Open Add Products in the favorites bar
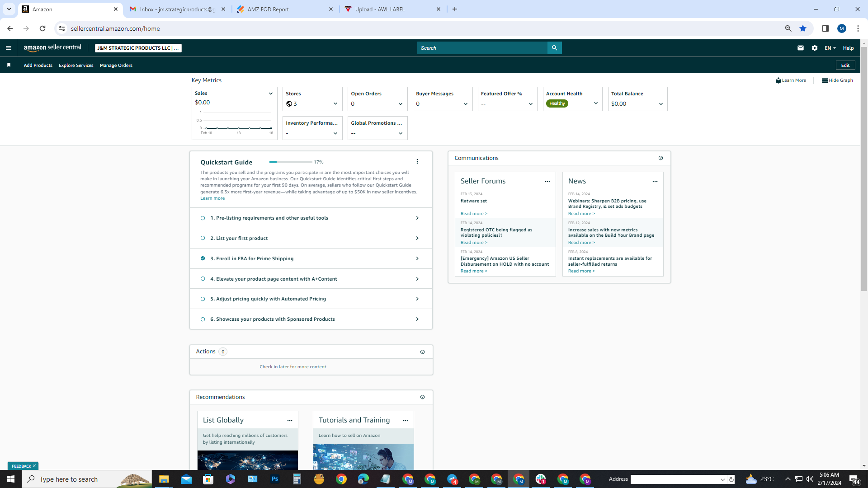868x488 pixels. (38, 66)
